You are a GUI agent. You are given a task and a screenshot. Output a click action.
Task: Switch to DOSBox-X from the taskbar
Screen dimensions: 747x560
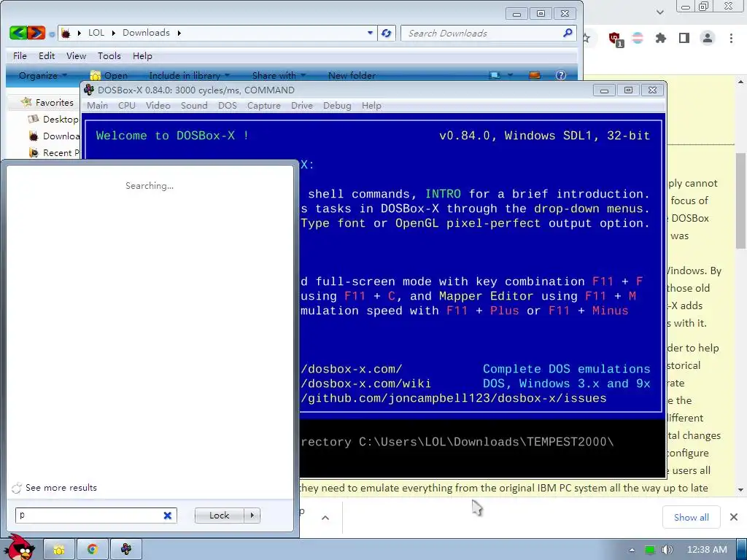click(125, 550)
